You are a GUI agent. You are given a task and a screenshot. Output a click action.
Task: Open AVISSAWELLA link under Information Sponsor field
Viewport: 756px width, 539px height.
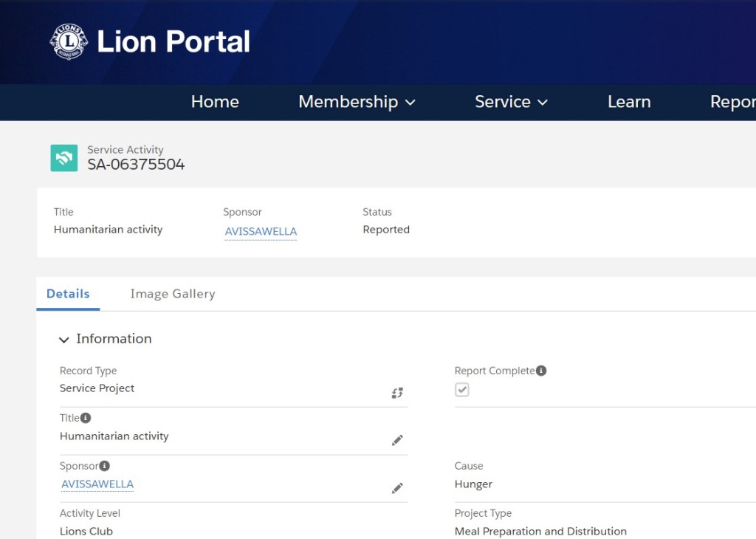(97, 484)
